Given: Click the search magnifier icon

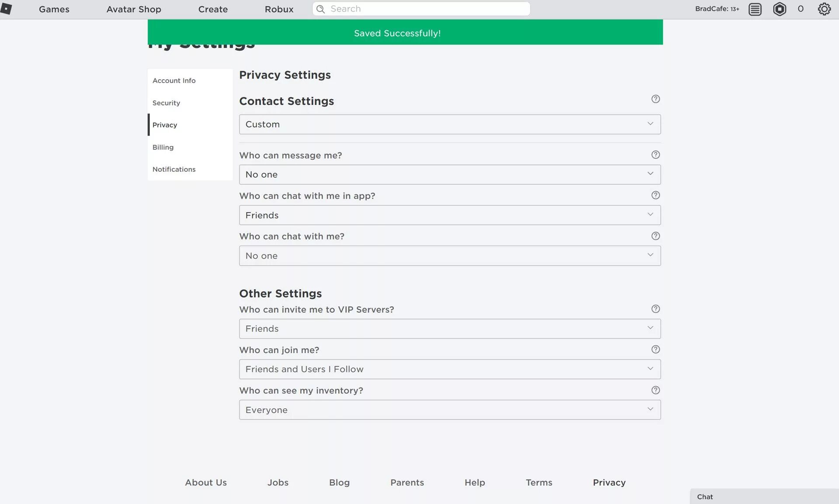Looking at the screenshot, I should pos(321,9).
